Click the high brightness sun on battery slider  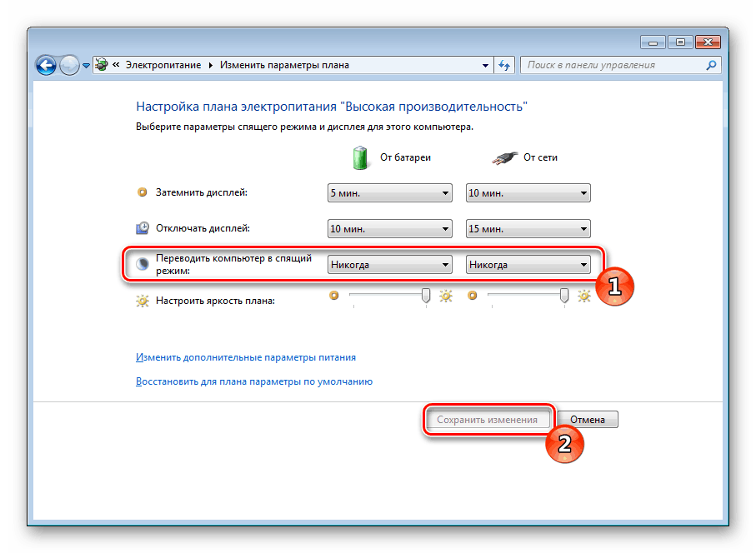coord(445,296)
